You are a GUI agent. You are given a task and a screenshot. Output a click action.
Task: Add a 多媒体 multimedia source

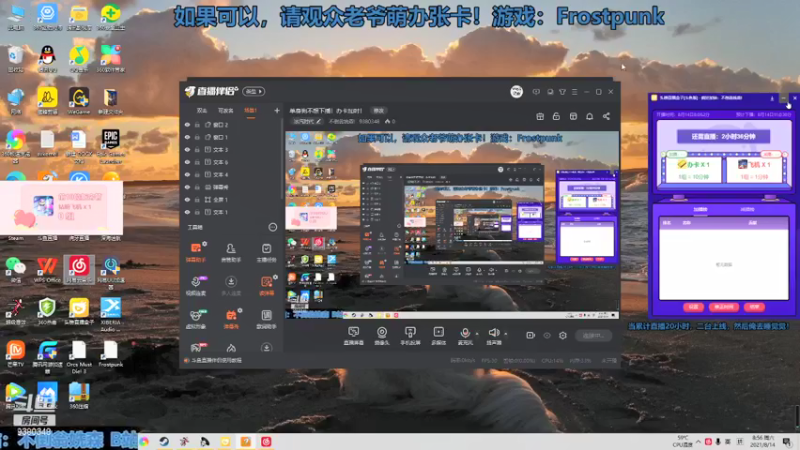click(438, 336)
